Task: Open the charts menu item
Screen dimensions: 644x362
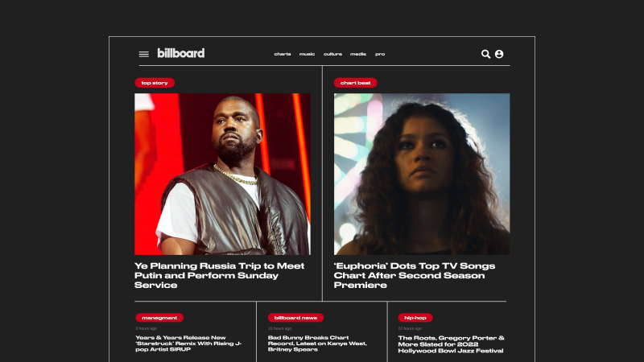Action: [283, 54]
